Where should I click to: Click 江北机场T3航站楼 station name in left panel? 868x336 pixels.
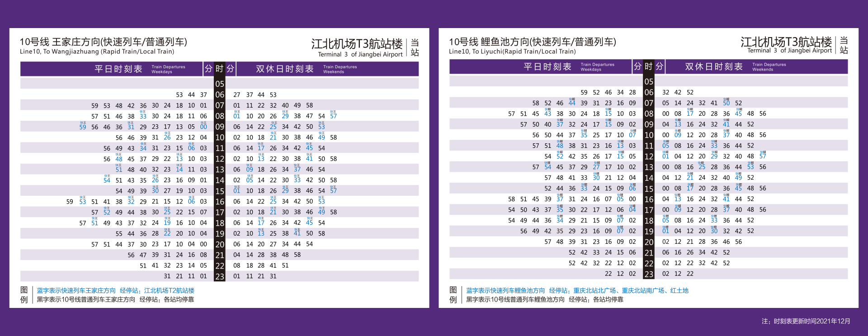click(357, 44)
